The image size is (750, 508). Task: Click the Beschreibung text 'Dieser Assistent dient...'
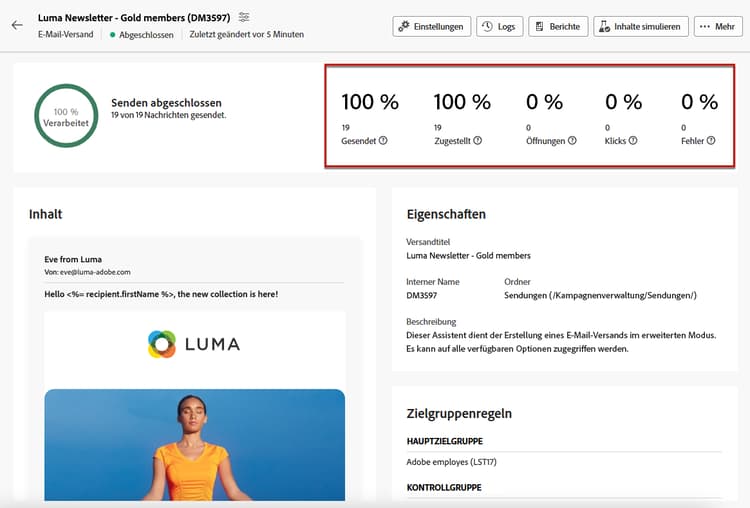point(561,342)
